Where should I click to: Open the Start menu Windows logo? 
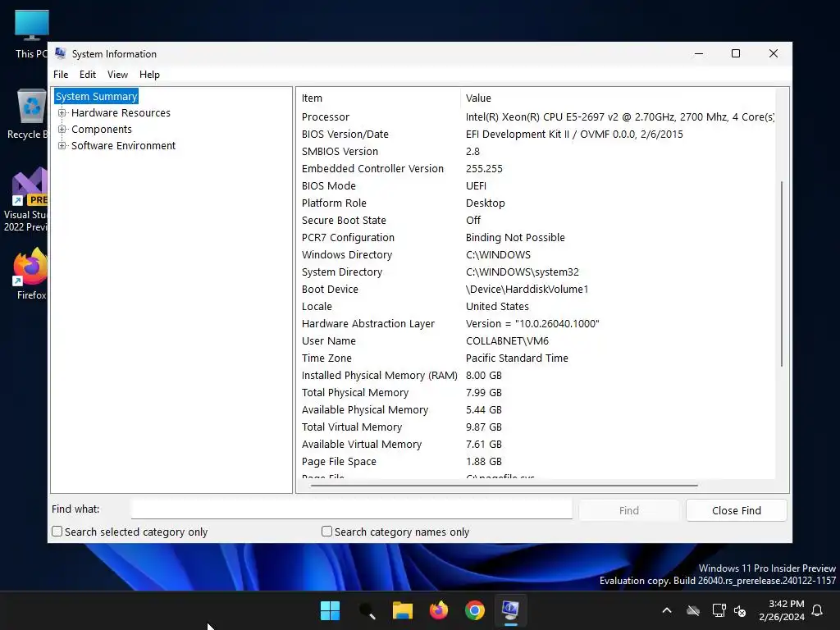pos(330,610)
